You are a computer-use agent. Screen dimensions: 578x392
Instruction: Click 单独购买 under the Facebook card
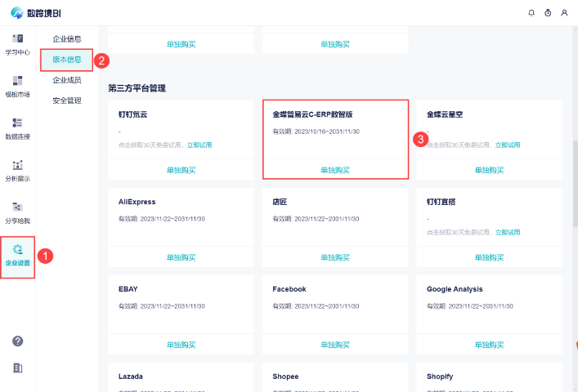(335, 345)
